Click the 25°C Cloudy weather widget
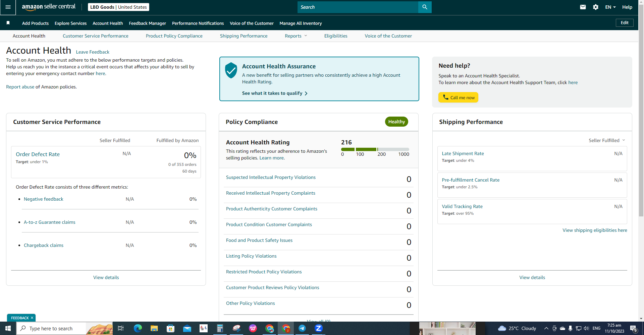This screenshot has width=644, height=335. point(517,328)
